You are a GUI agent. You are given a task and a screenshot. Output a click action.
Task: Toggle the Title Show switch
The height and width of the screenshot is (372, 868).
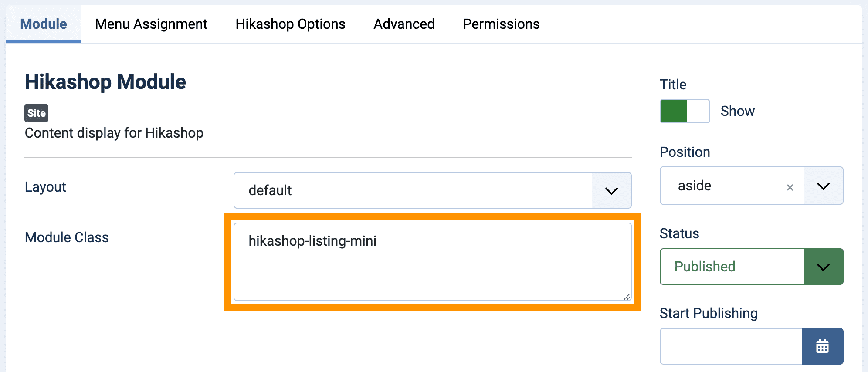point(685,111)
